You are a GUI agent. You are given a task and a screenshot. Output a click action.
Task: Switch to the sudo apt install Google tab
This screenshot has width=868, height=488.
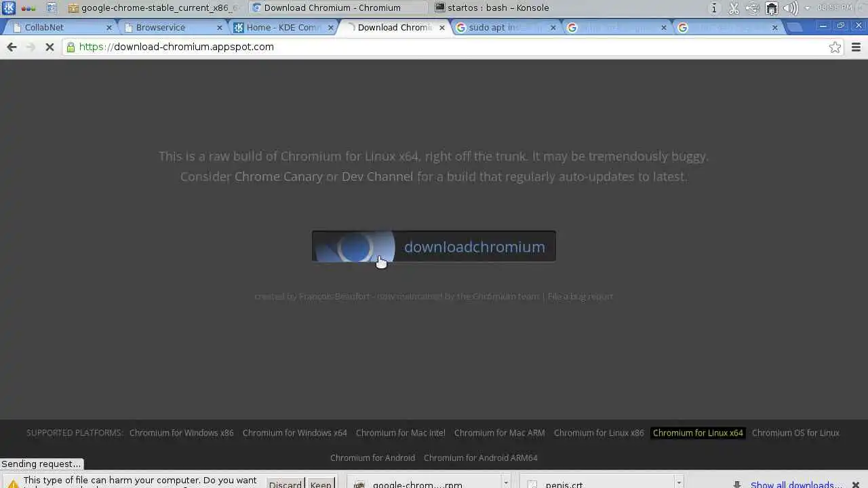504,27
